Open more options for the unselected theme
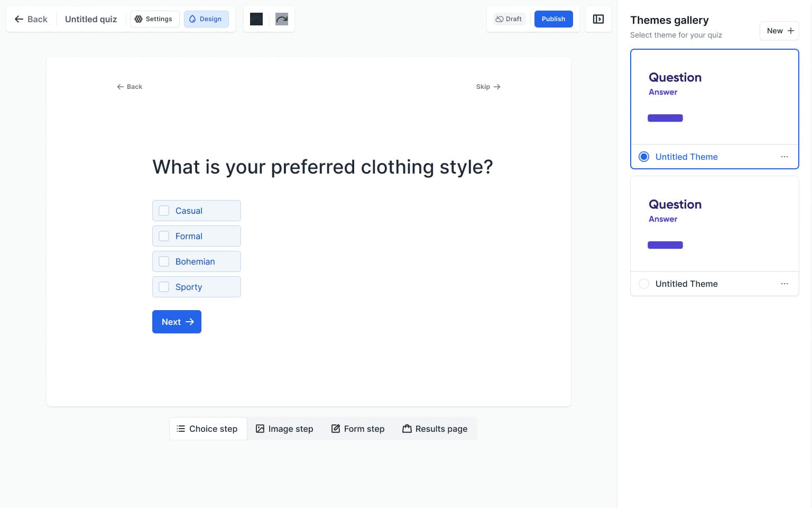 point(785,284)
